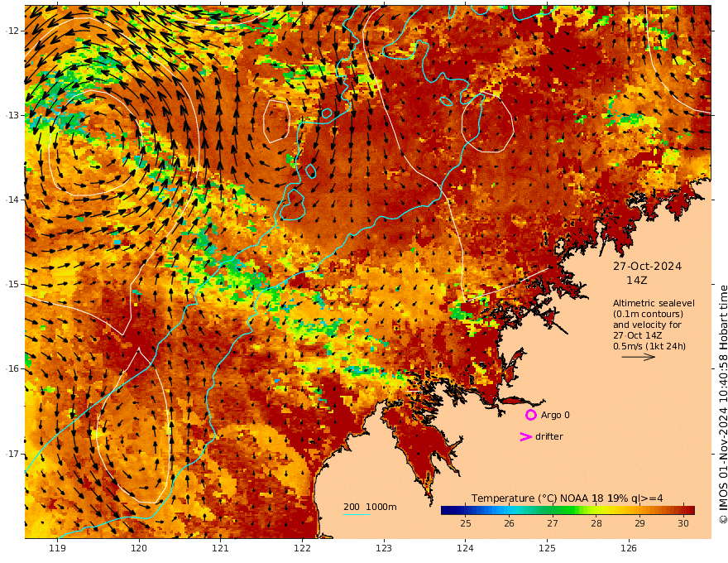Viewport: 728px width, 563px height.
Task: Click the Temperature NOAA 18 title text
Action: pos(568,498)
